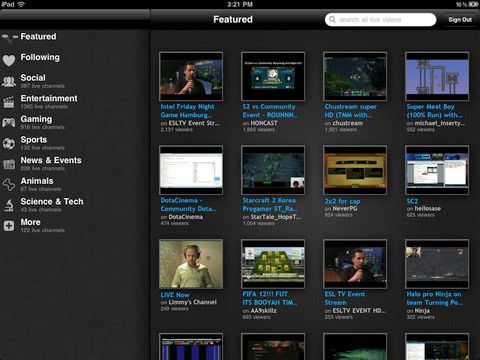Click the Social people icon
The height and width of the screenshot is (360, 480).
tap(9, 81)
